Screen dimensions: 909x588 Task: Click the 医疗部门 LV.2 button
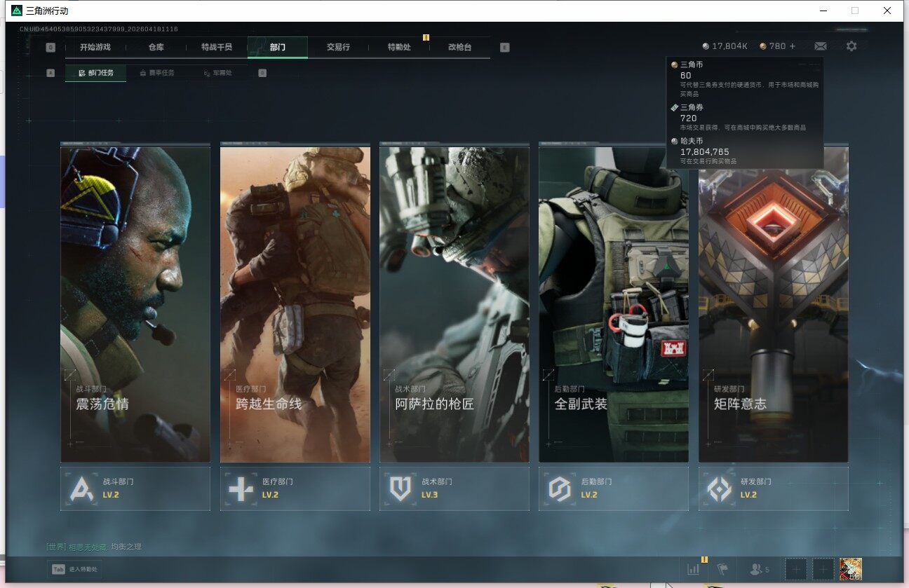point(295,488)
